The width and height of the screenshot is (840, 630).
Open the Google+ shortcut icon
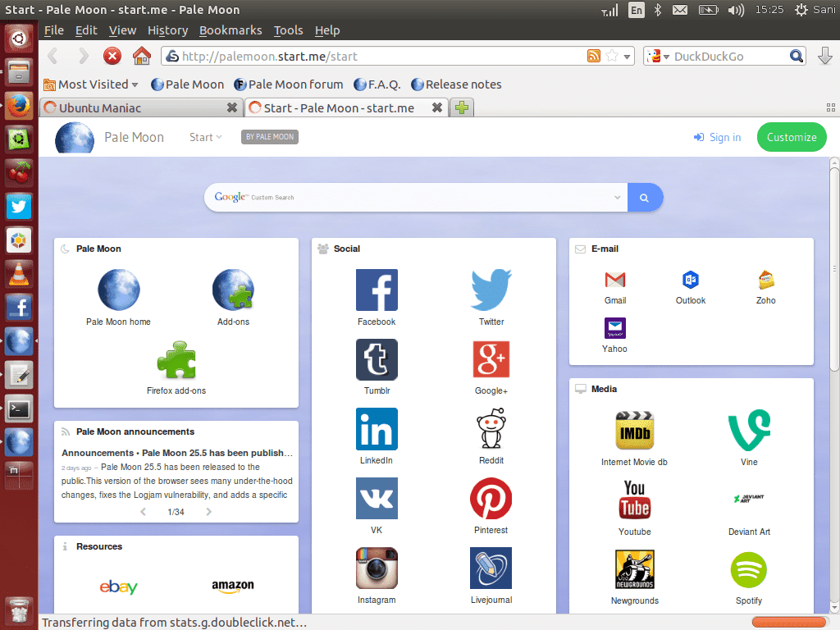tap(491, 359)
